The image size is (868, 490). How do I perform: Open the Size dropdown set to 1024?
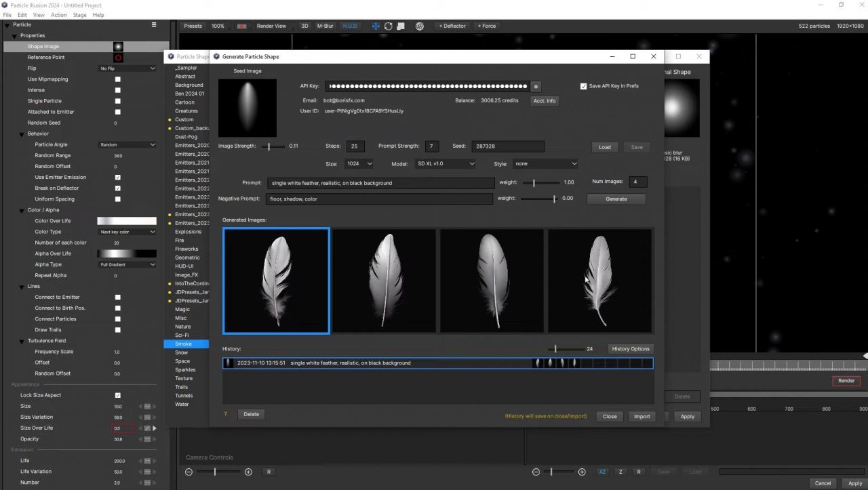click(359, 164)
